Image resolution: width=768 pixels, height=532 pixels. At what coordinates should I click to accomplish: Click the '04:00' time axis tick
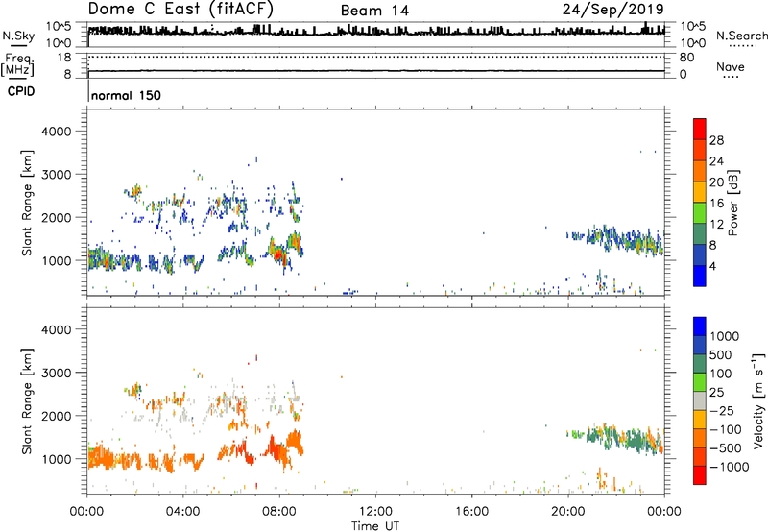tap(182, 512)
